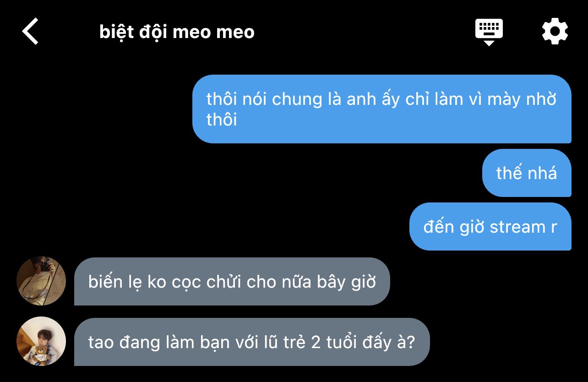Go back using the left arrow icon
The height and width of the screenshot is (382, 588).
[x=30, y=32]
